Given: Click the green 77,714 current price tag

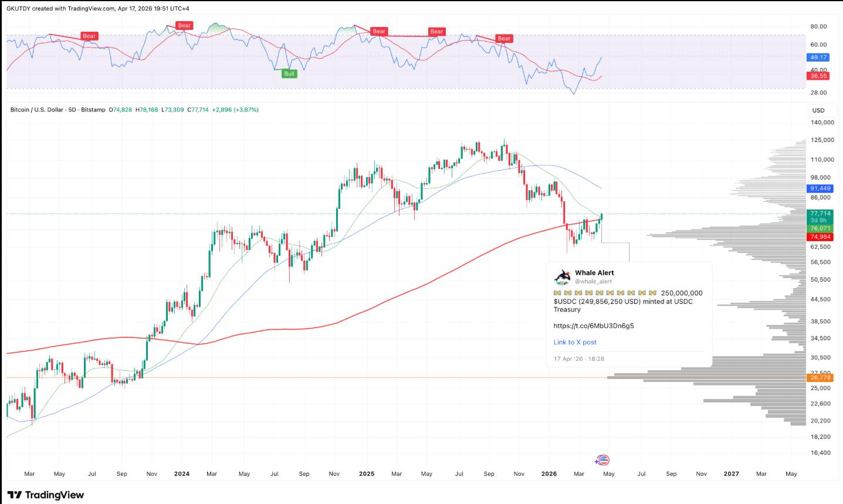Looking at the screenshot, I should [x=819, y=215].
